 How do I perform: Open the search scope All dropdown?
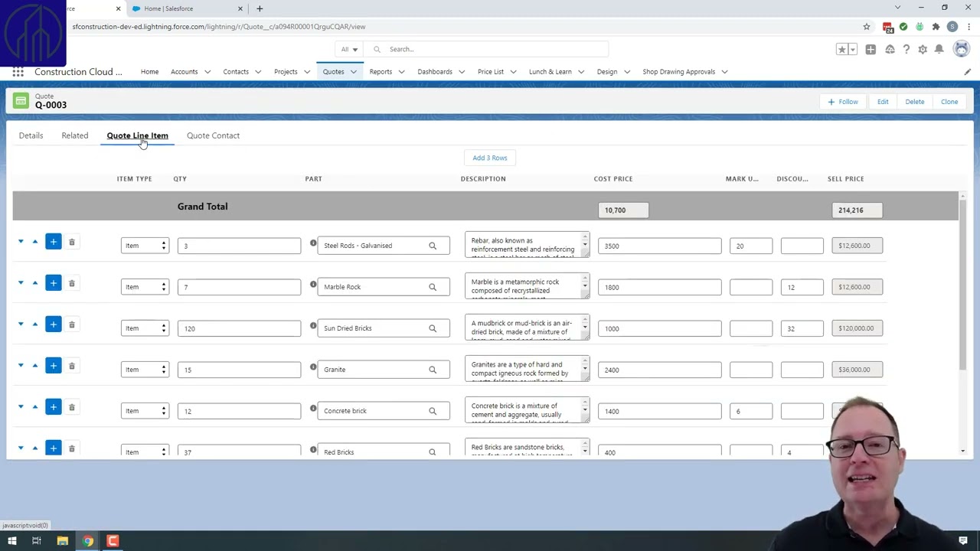[349, 49]
